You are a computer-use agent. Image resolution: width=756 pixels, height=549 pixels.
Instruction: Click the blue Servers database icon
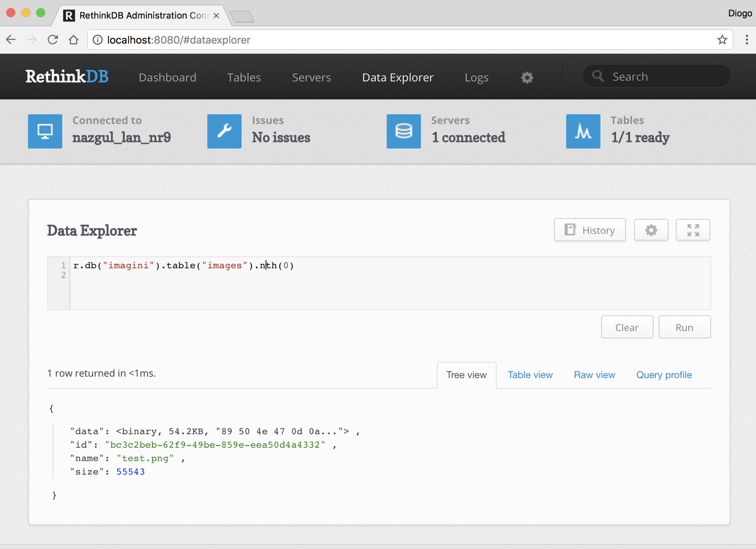(404, 131)
